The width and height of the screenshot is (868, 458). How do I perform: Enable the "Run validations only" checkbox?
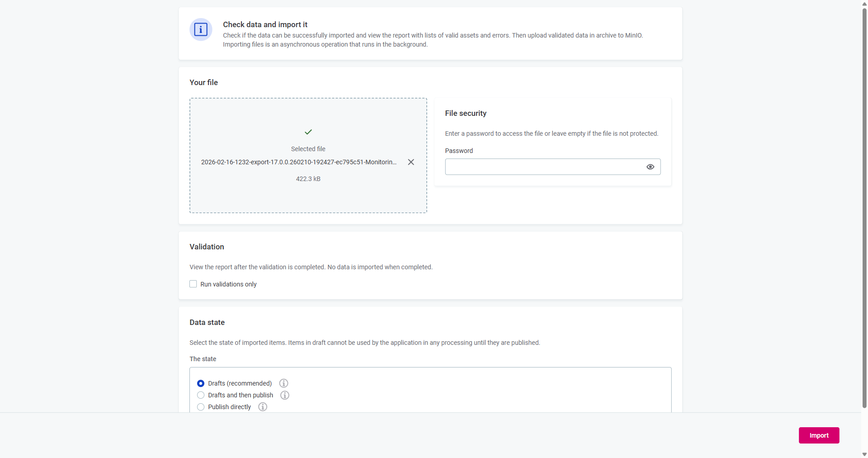(x=193, y=284)
